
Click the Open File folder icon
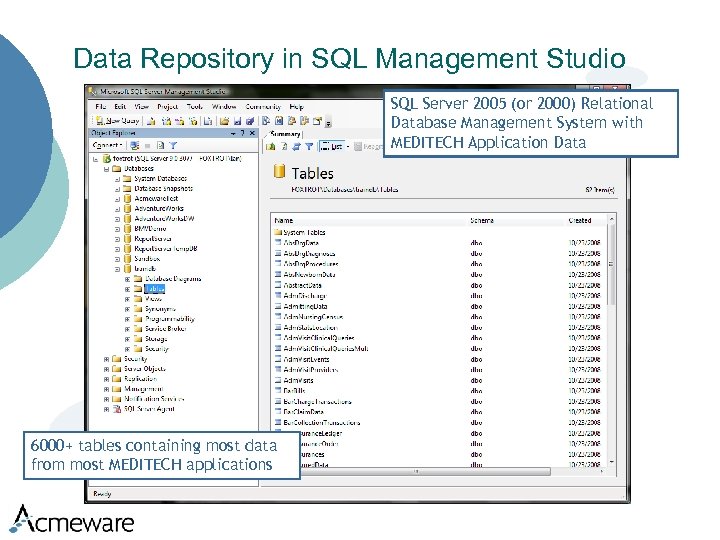click(x=224, y=121)
